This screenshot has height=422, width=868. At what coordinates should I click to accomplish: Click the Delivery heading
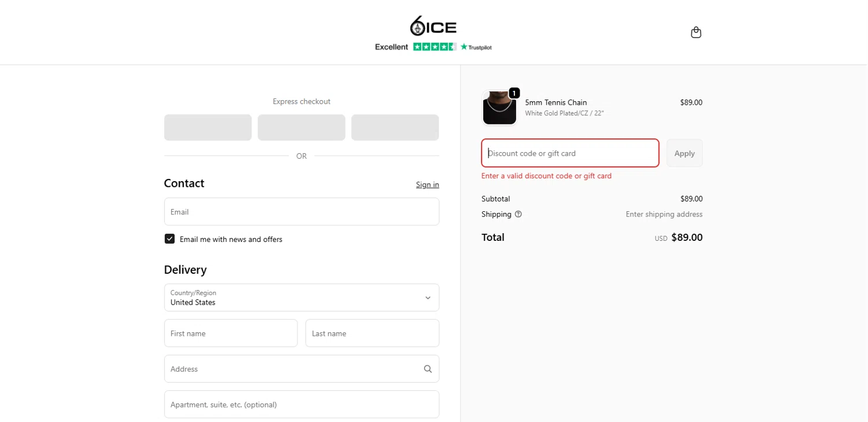click(185, 270)
